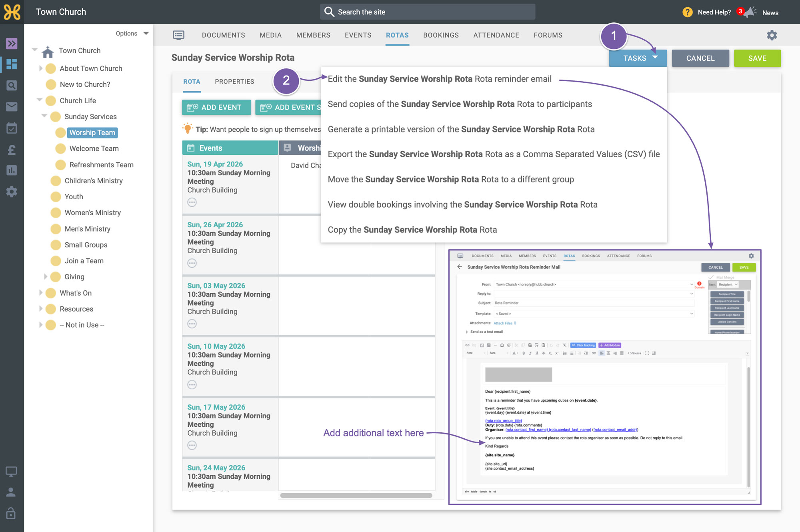Viewport: 800px width, 532px height.
Task: Click the Add Event button
Action: click(x=216, y=107)
